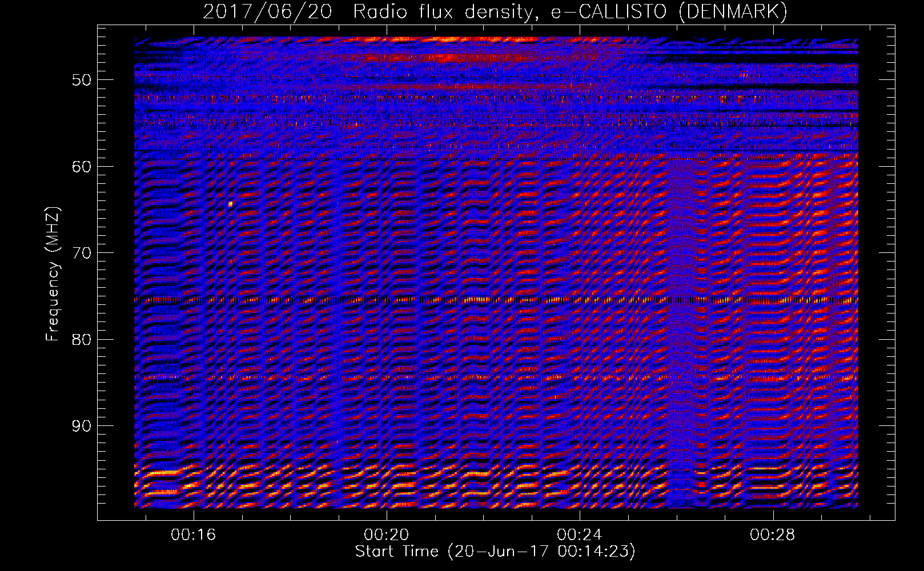This screenshot has height=571, width=924.
Task: Click the 00:16 time tick label
Action: [x=193, y=535]
